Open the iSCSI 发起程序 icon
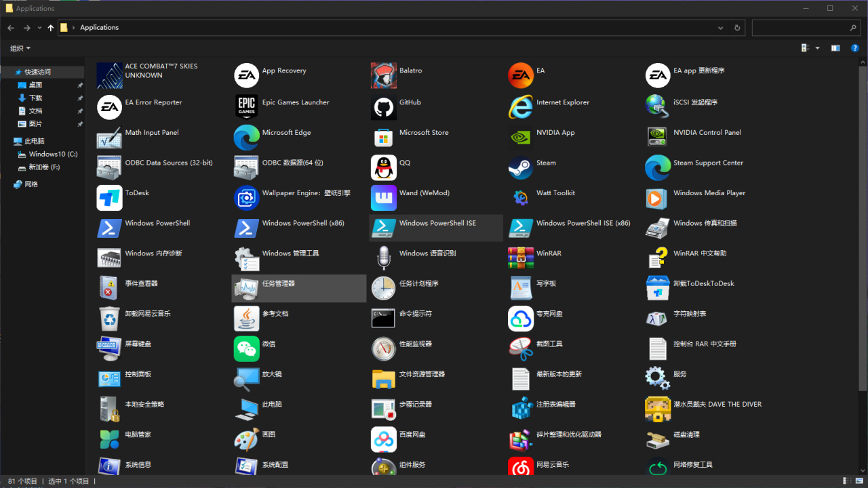Viewport: 868px width, 488px height. pyautogui.click(x=658, y=106)
